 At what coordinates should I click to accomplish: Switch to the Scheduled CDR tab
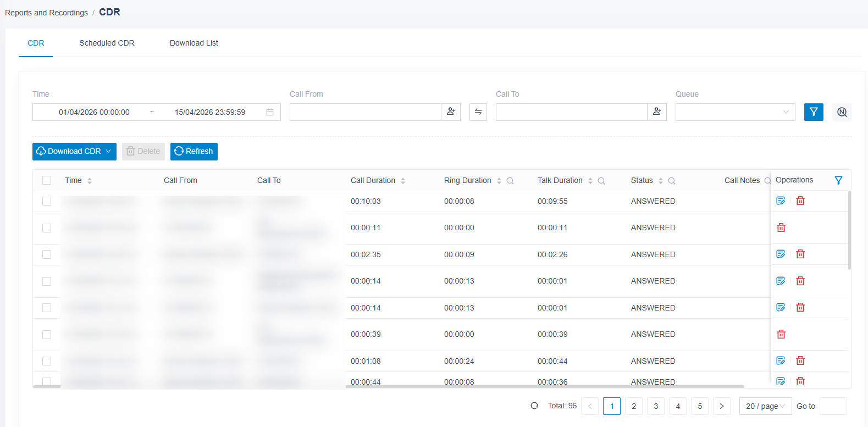point(107,43)
